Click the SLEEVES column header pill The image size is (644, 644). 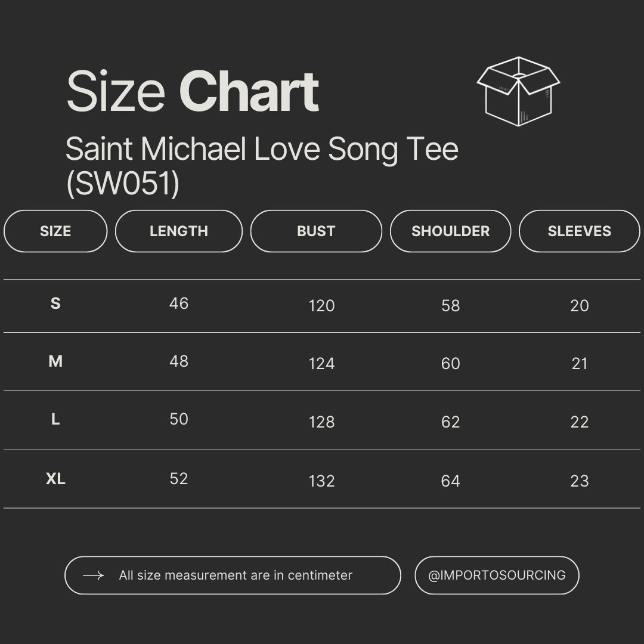pos(579,231)
